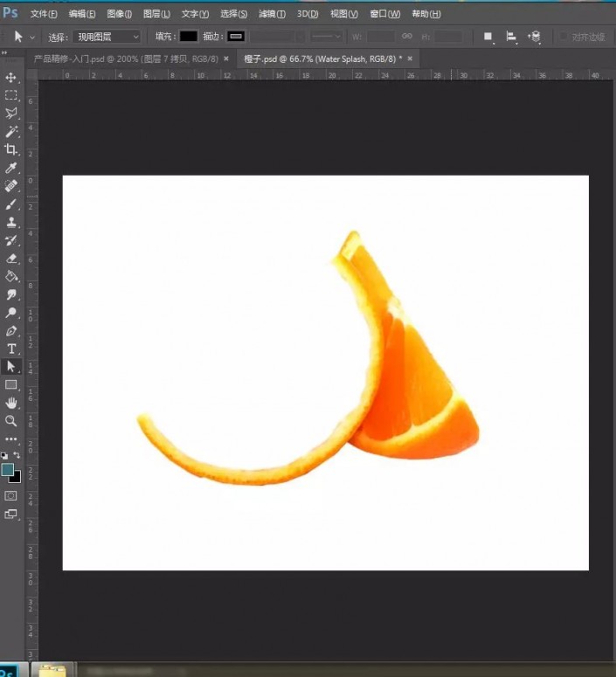Image resolution: width=616 pixels, height=677 pixels.
Task: Choose the Zoom magnifier tool
Action: point(10,420)
